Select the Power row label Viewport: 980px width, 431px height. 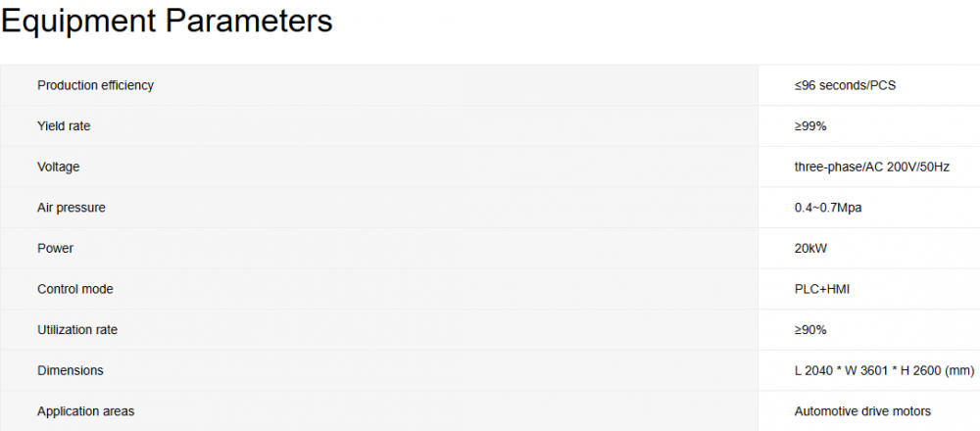(x=55, y=249)
